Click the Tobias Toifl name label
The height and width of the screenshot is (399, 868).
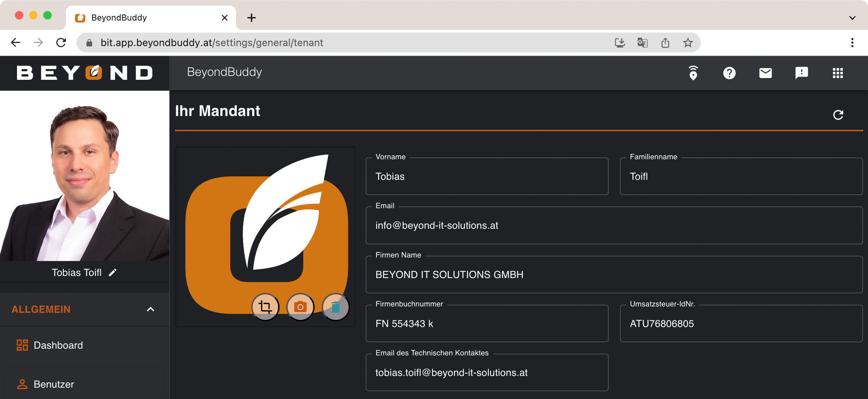click(x=77, y=272)
